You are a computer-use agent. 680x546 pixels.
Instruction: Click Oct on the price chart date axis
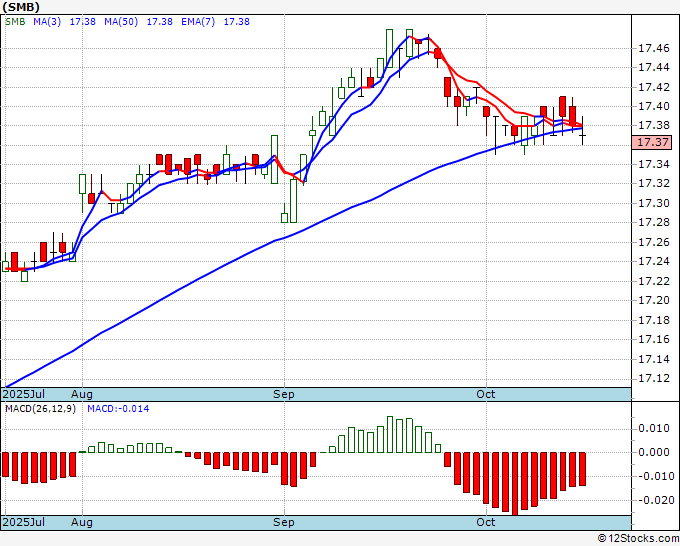click(485, 394)
